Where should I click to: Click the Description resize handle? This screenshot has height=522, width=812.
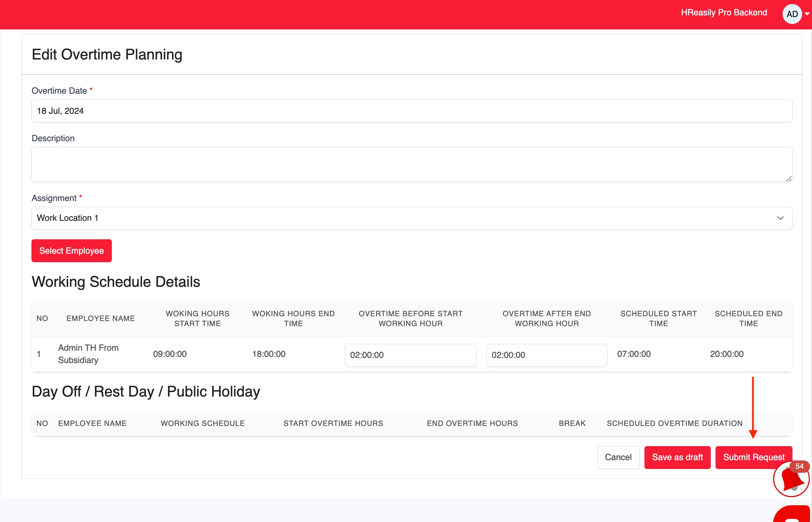tap(789, 179)
